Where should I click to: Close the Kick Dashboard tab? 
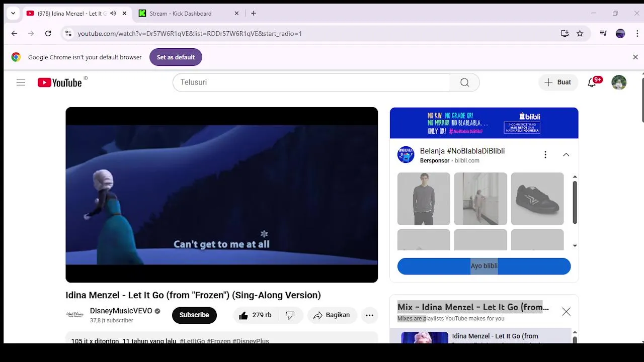pyautogui.click(x=236, y=14)
